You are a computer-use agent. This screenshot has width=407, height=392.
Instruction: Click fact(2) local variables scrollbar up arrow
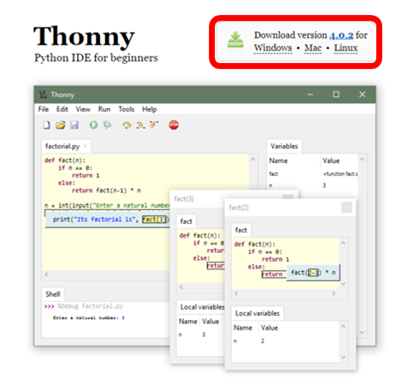click(343, 326)
